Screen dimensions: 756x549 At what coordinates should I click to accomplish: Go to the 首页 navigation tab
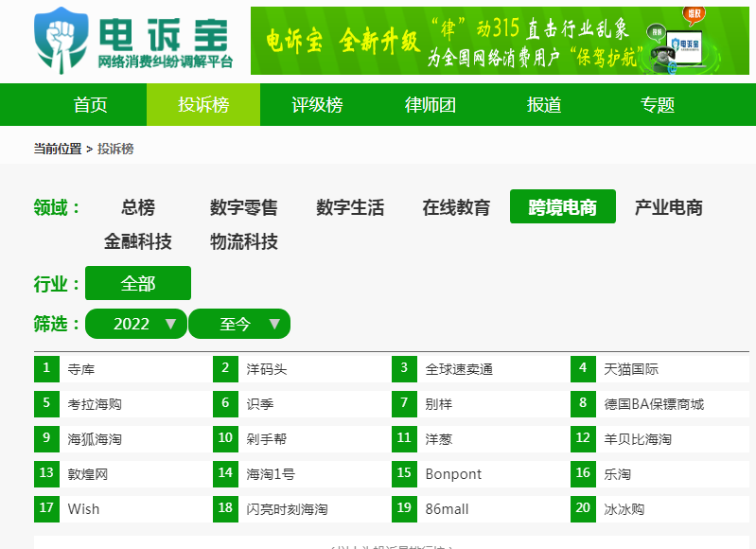coord(90,105)
